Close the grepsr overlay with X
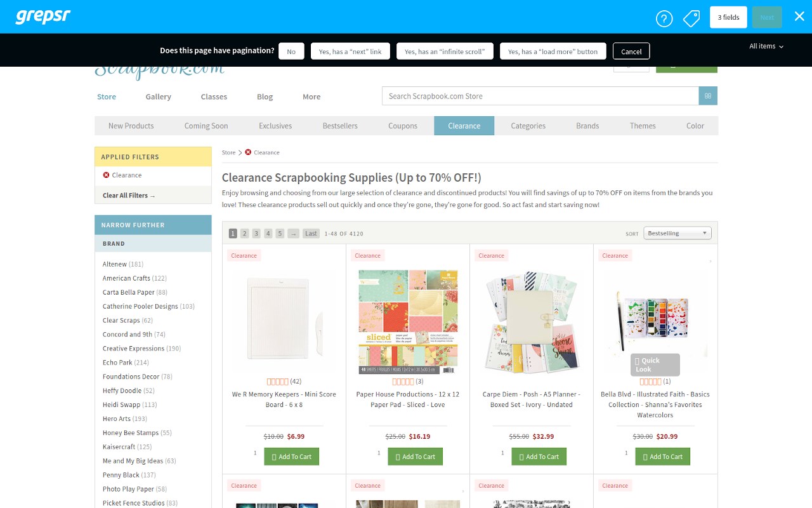The height and width of the screenshot is (508, 812). click(x=799, y=17)
